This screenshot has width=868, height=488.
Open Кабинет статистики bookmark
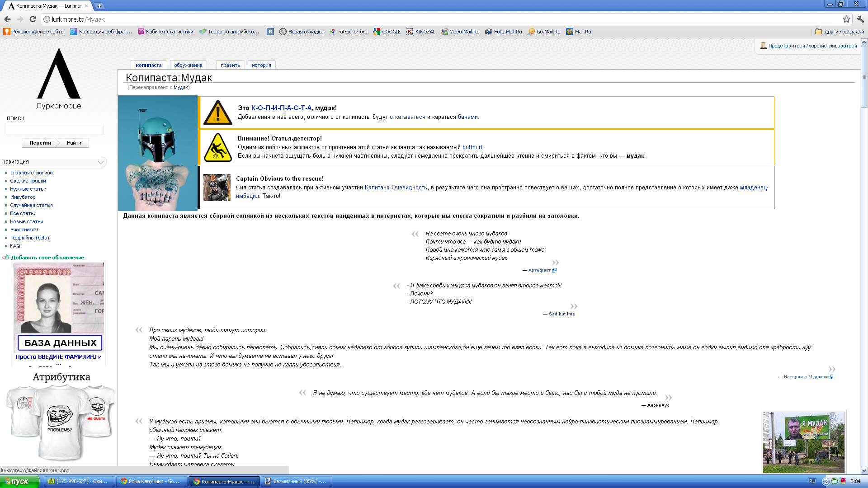[165, 32]
